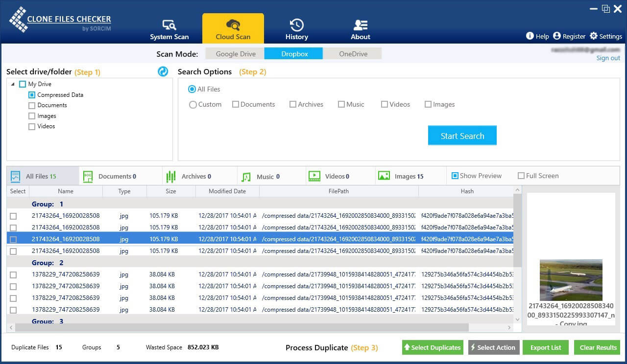This screenshot has width=627, height=364.
Task: Click the FilePath column header
Action: [x=338, y=191]
